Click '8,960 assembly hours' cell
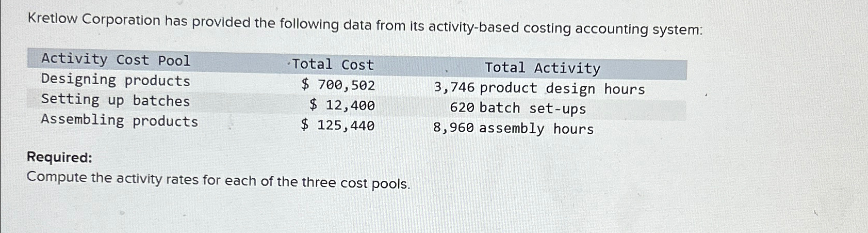Screen dimensions: 868x233 pos(514,128)
